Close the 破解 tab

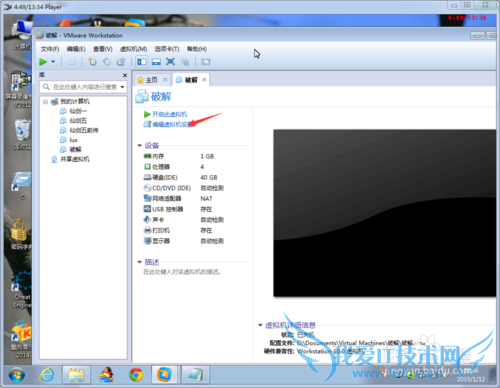point(204,79)
